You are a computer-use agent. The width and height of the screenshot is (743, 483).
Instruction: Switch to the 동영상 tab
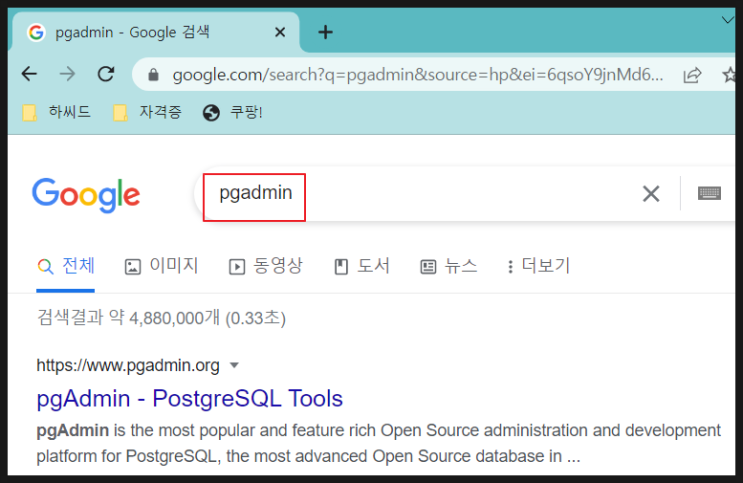point(265,265)
